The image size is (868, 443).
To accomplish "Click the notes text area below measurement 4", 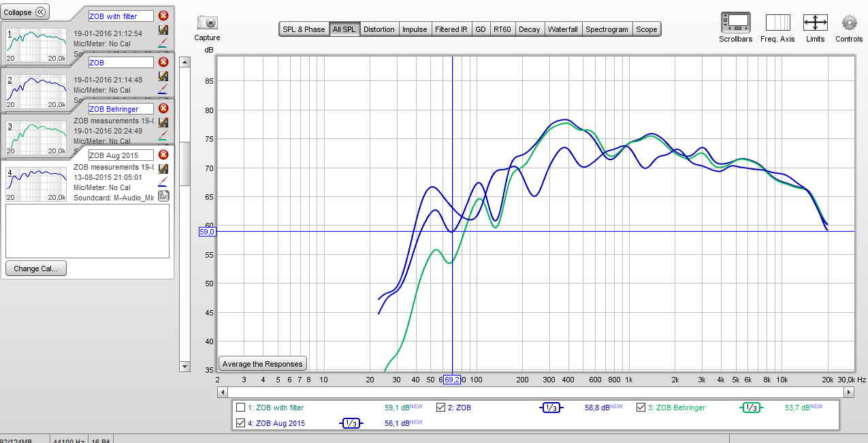I will point(87,231).
